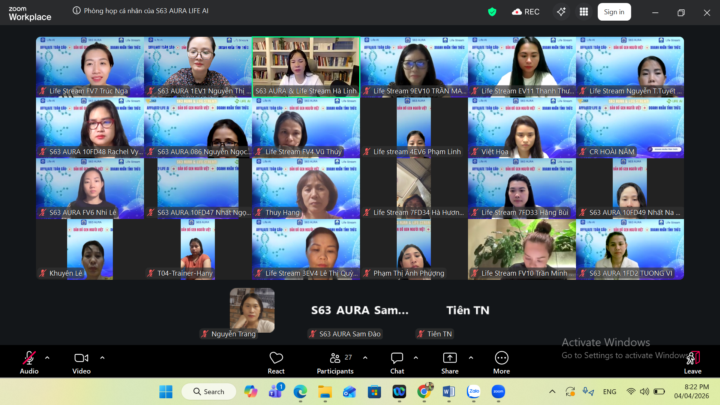The image size is (720, 405).
Task: Open the grid view layout icon
Action: [584, 12]
